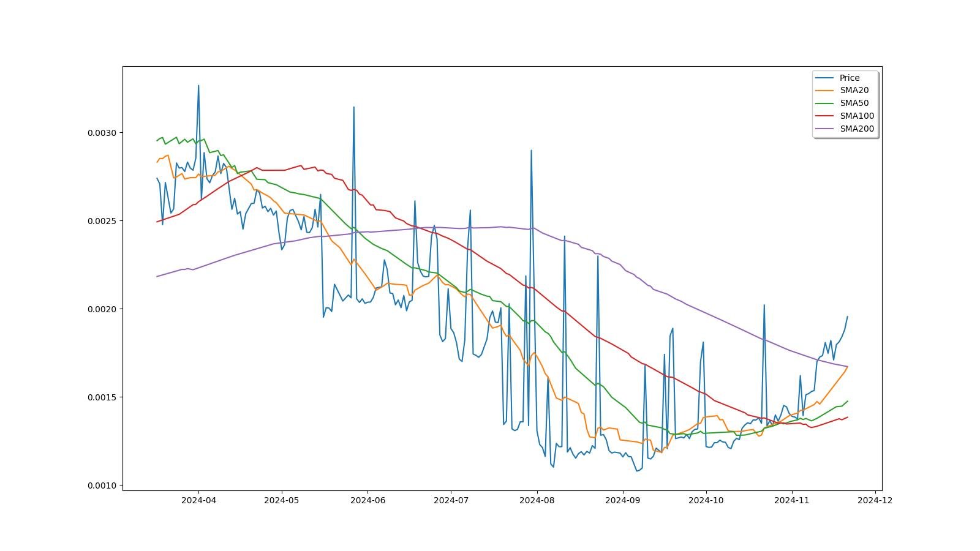The height and width of the screenshot is (551, 980).
Task: Click the red SMA100 line swatch in legend
Action: pos(826,116)
